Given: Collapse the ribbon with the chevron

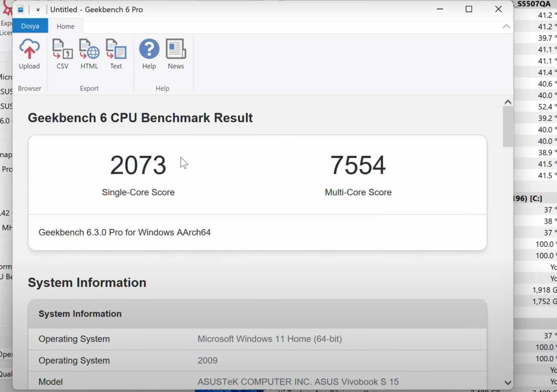Looking at the screenshot, I should pyautogui.click(x=506, y=26).
